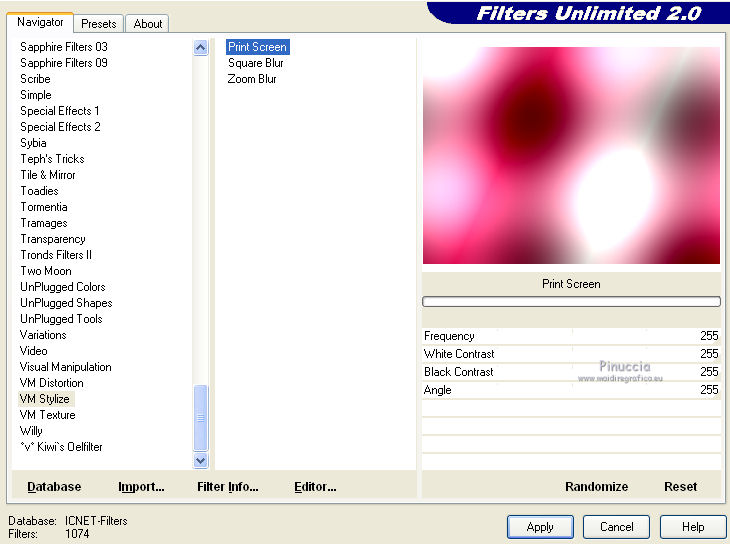Select UnPlugged Colors category

62,287
